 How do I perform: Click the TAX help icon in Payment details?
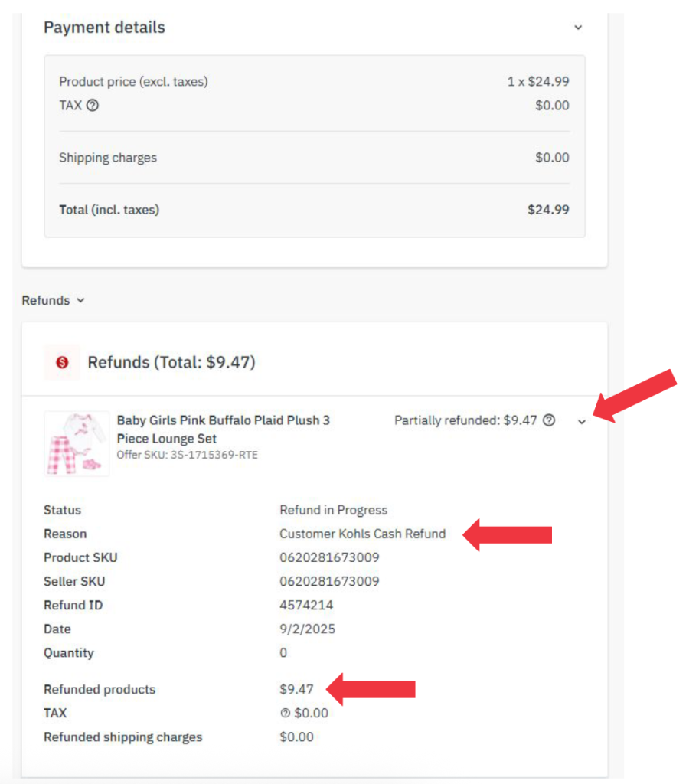(x=93, y=106)
